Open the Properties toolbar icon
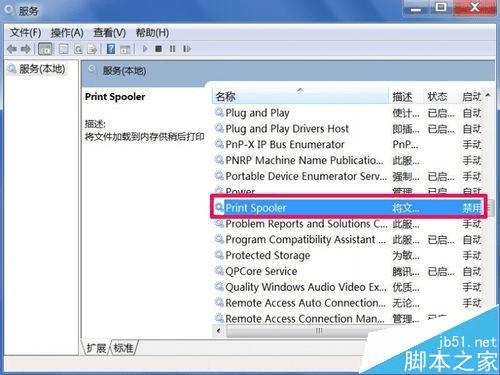Image resolution: width=500 pixels, height=375 pixels. coord(63,49)
